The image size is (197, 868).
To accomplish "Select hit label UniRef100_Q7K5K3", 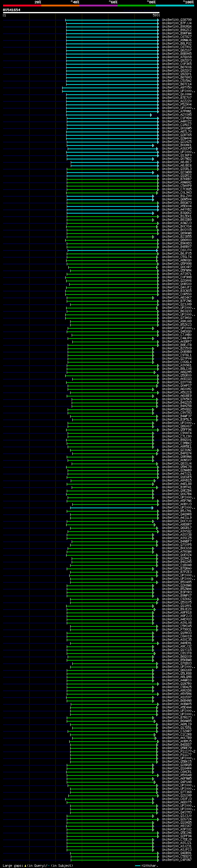I will point(177,399).
